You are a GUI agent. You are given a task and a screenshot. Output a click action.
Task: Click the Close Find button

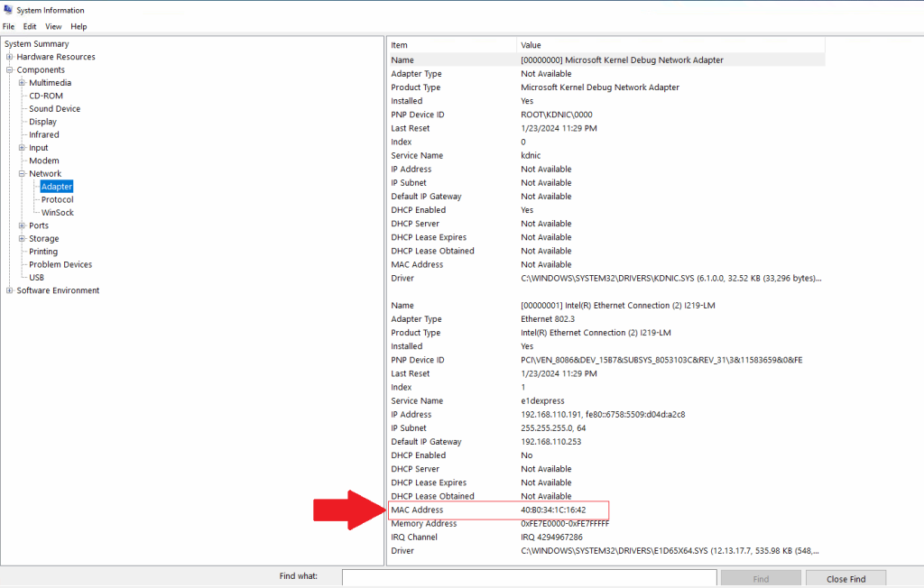coord(845,577)
